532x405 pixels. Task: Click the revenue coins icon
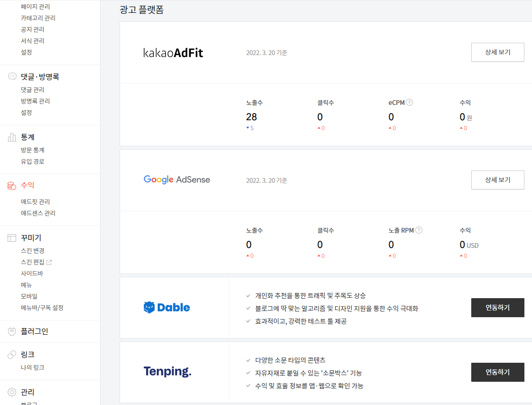12,186
